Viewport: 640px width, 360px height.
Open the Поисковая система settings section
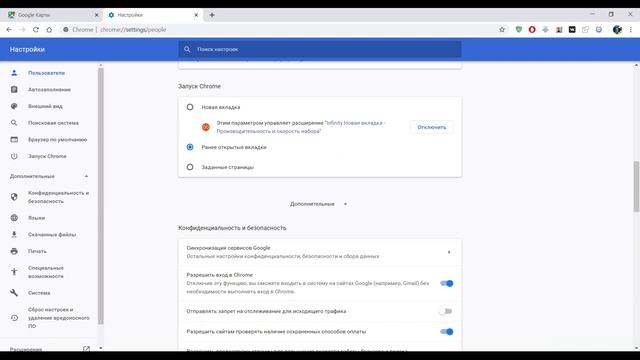click(53, 123)
